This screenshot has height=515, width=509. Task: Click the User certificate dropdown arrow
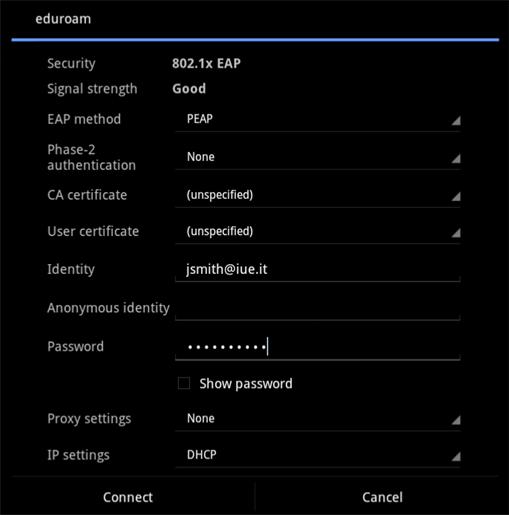pos(456,233)
